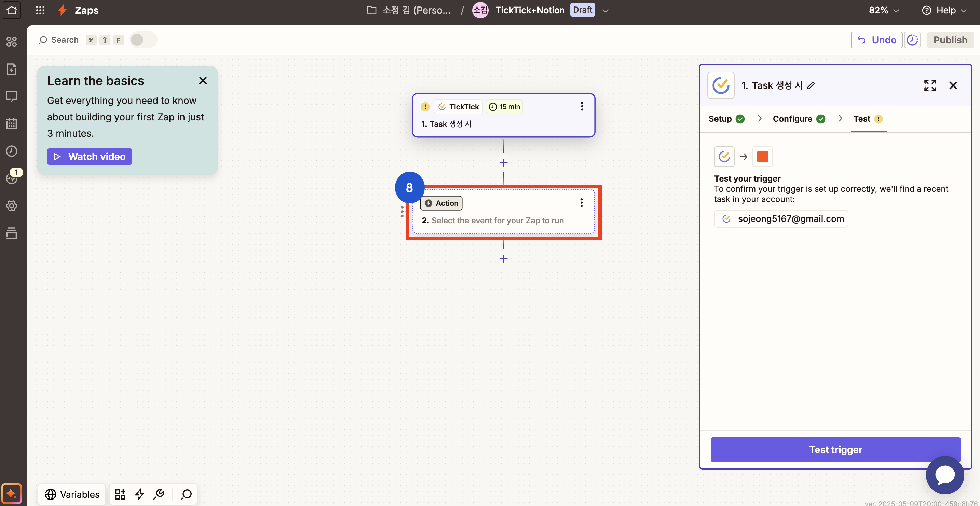Launch the AI copilot sparkle icon
The image size is (980, 506).
pyautogui.click(x=11, y=494)
